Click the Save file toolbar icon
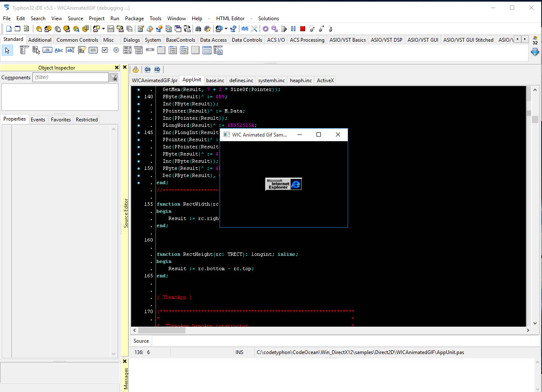Image resolution: width=542 pixels, height=392 pixels. point(111,29)
